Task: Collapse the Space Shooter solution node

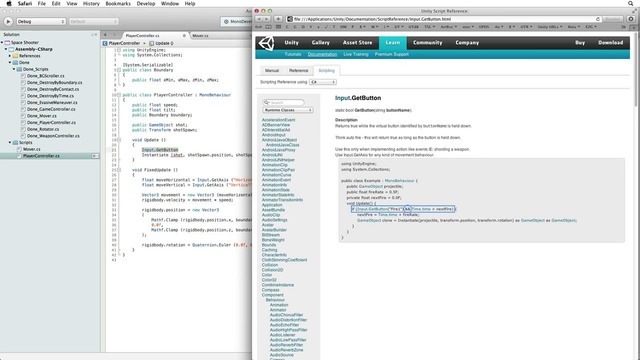Action: pyautogui.click(x=2, y=42)
